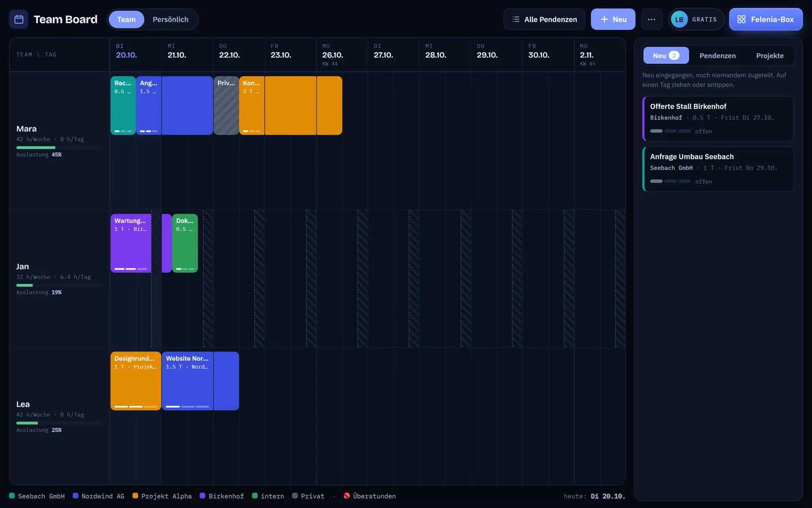Open the Pendenzen tab in side panel

point(718,55)
